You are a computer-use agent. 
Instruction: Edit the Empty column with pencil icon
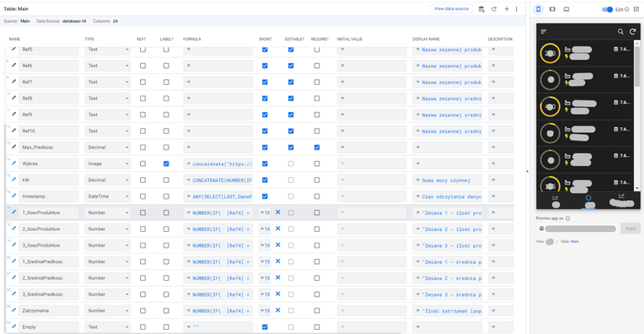tap(13, 327)
